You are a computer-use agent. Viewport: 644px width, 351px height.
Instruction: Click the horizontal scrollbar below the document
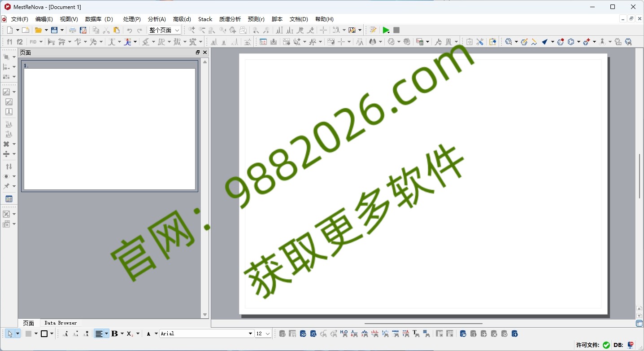[x=423, y=323]
